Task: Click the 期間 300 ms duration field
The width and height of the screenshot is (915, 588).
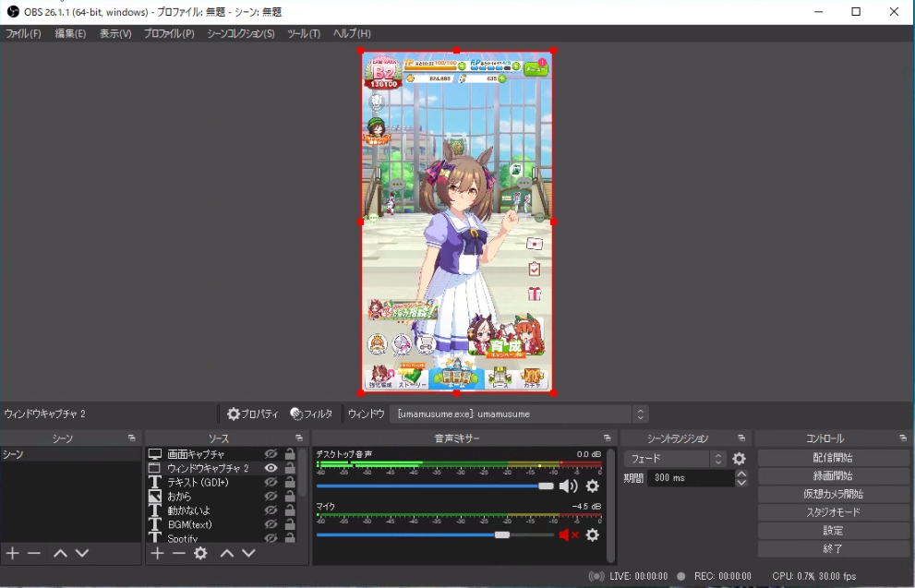Action: [x=691, y=478]
